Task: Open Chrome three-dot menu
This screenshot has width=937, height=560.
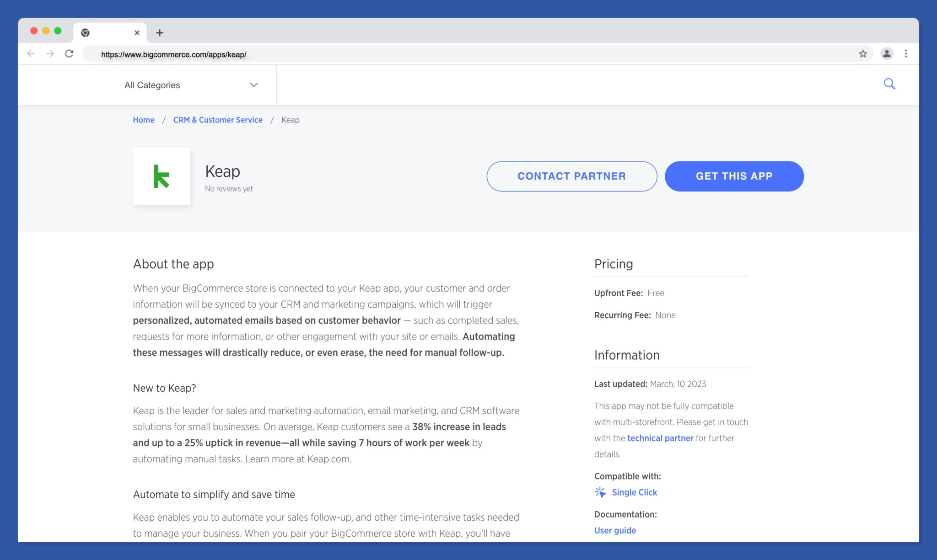Action: [x=906, y=54]
